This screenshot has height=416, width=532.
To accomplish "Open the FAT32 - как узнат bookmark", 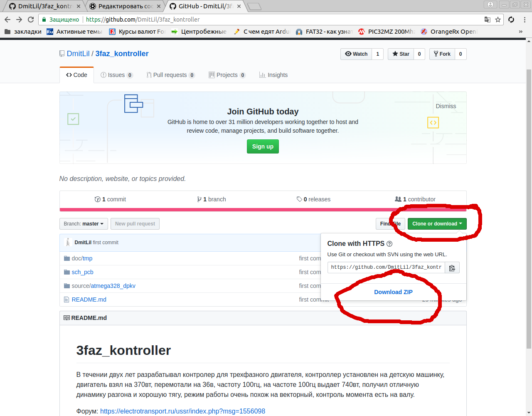I will click(x=324, y=32).
